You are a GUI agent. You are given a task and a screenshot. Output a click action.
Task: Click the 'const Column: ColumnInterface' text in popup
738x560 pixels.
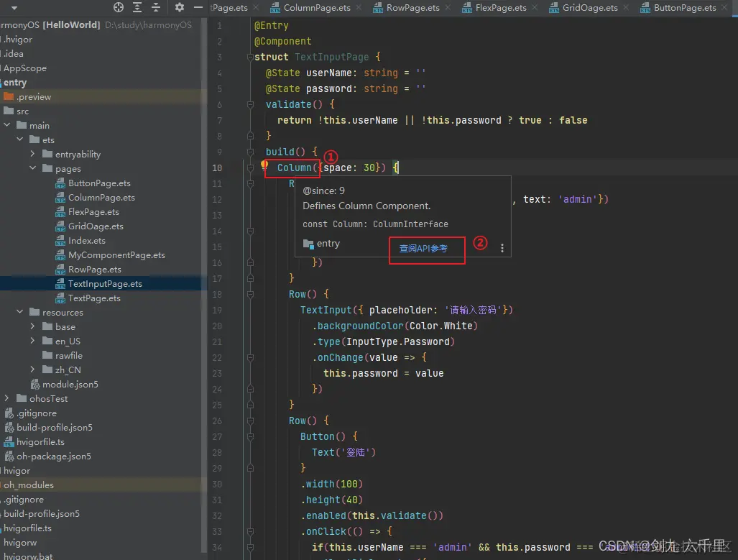click(375, 224)
